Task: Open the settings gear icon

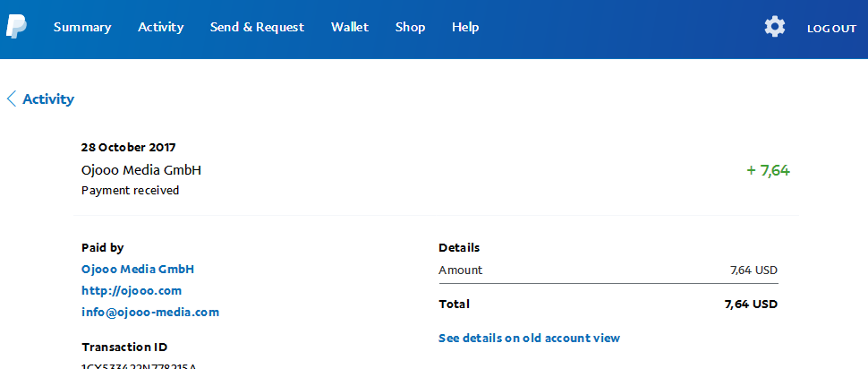Action: [x=774, y=27]
